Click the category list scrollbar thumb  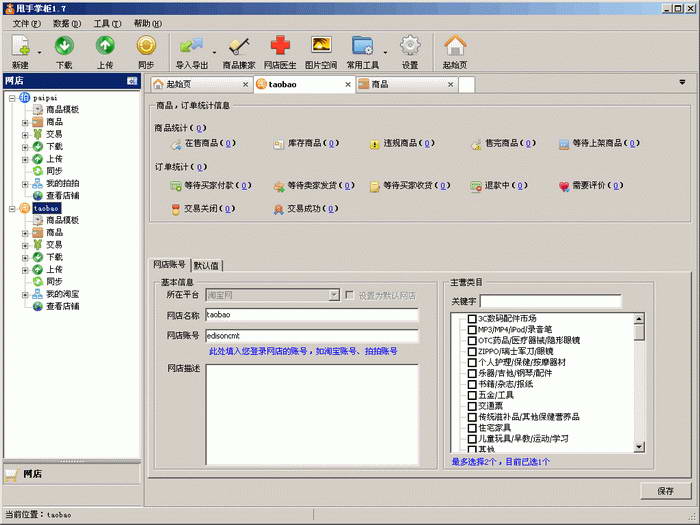point(639,332)
